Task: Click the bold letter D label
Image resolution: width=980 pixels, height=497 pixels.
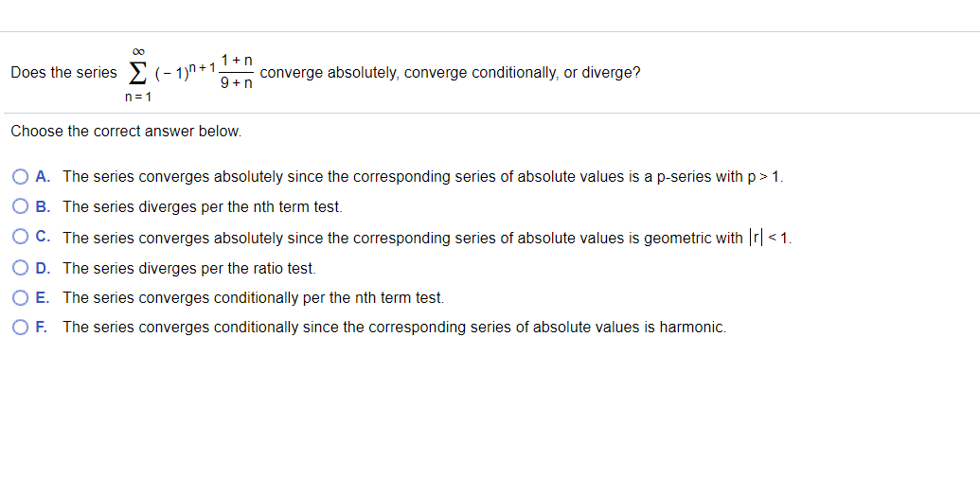Action: (x=43, y=268)
